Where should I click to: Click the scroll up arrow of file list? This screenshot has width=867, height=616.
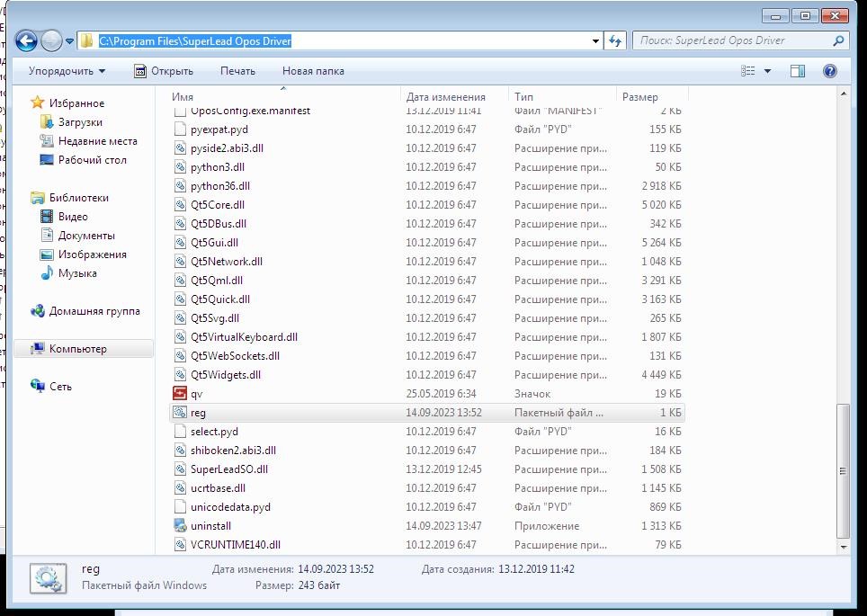(844, 94)
